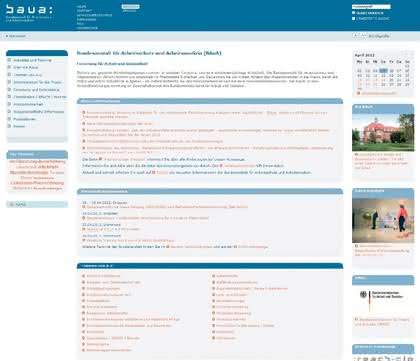Click the red brick building photo
Viewport: 420px width, 361px height.
pos(383,133)
